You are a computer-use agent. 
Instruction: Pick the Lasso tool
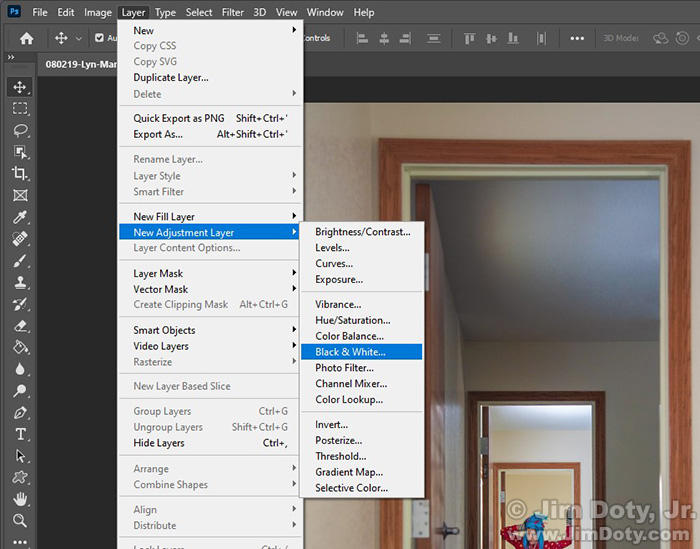(x=20, y=131)
